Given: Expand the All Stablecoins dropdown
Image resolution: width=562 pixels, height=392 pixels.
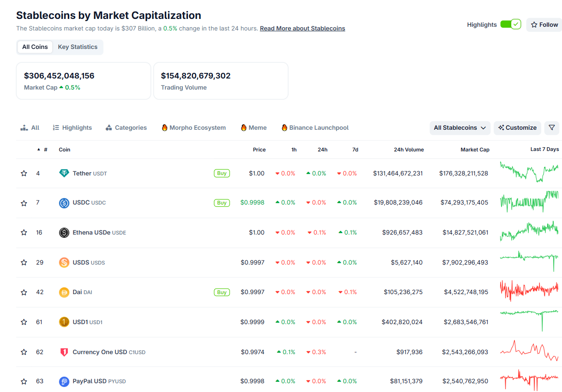Looking at the screenshot, I should tap(459, 128).
